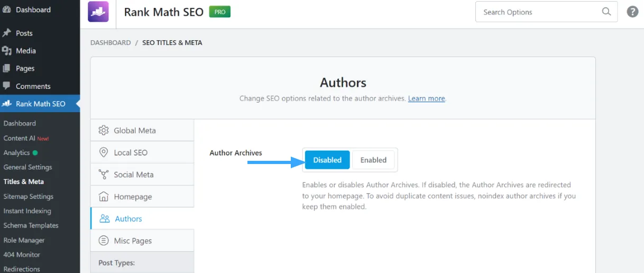Click the Homepage house icon
Viewport: 644px width, 273px height.
click(x=104, y=196)
